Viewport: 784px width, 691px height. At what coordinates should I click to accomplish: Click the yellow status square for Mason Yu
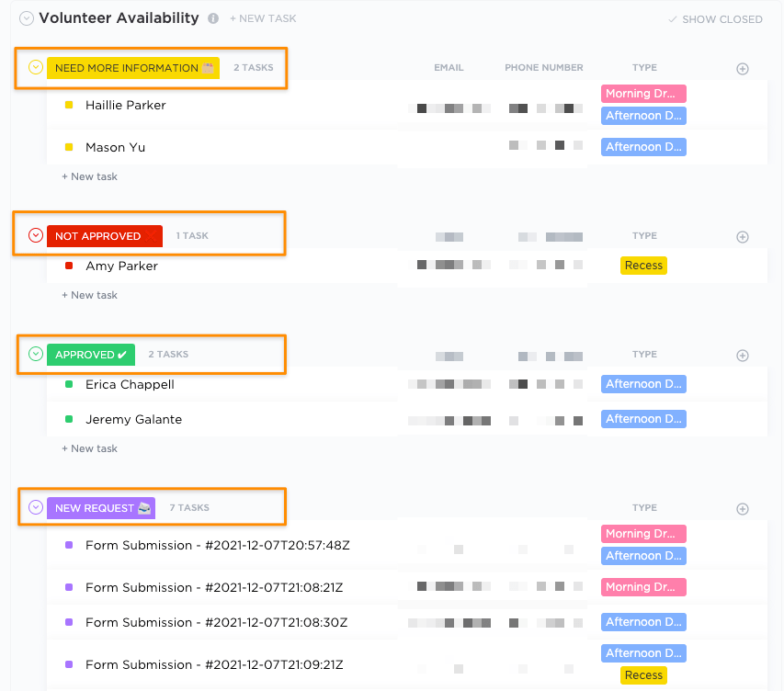click(x=69, y=147)
